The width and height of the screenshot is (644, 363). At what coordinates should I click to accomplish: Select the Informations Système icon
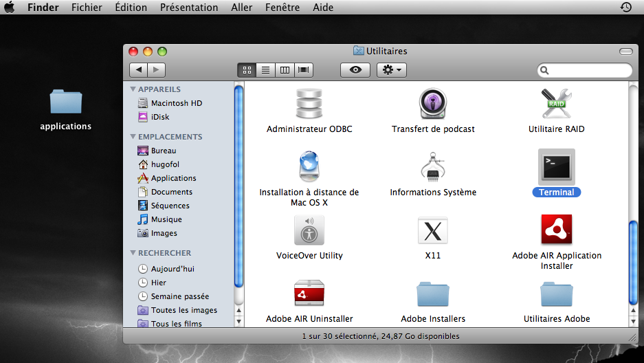tap(433, 166)
